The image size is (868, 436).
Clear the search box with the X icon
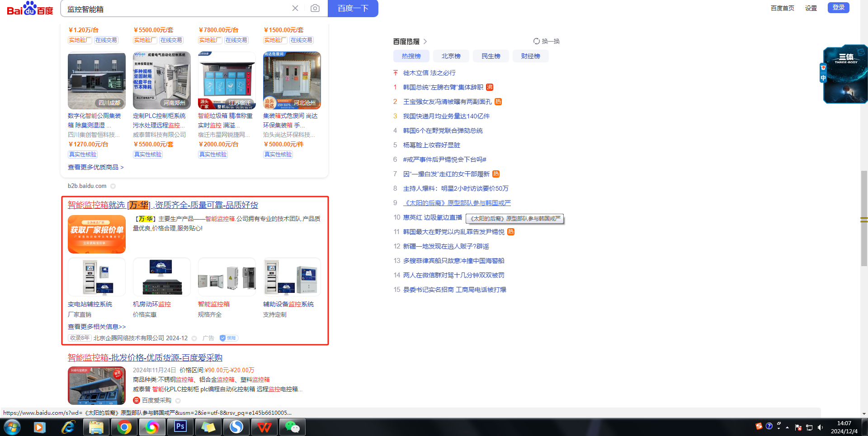(x=295, y=8)
